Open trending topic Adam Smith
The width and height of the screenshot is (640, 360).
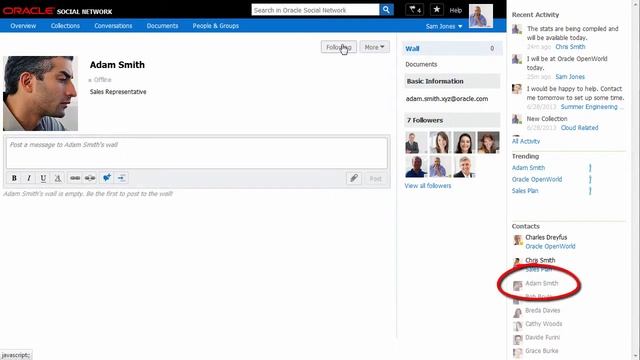click(x=528, y=168)
